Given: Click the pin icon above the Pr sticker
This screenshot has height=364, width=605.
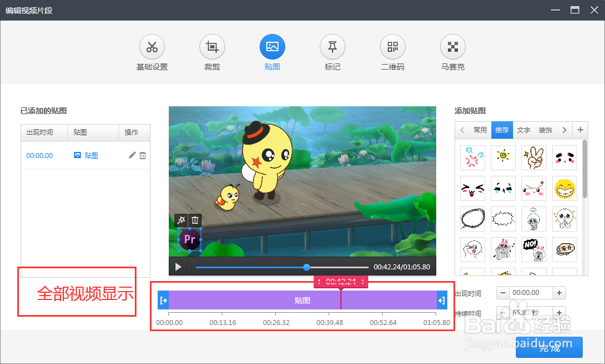Looking at the screenshot, I should pos(181,220).
